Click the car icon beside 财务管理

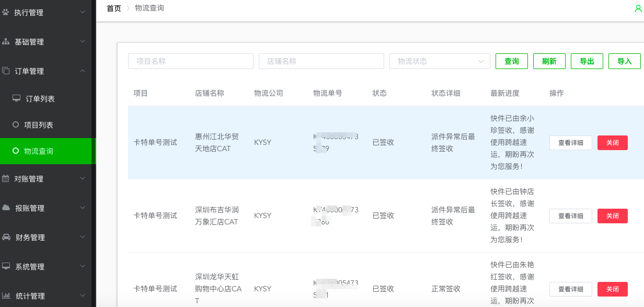click(x=6, y=237)
